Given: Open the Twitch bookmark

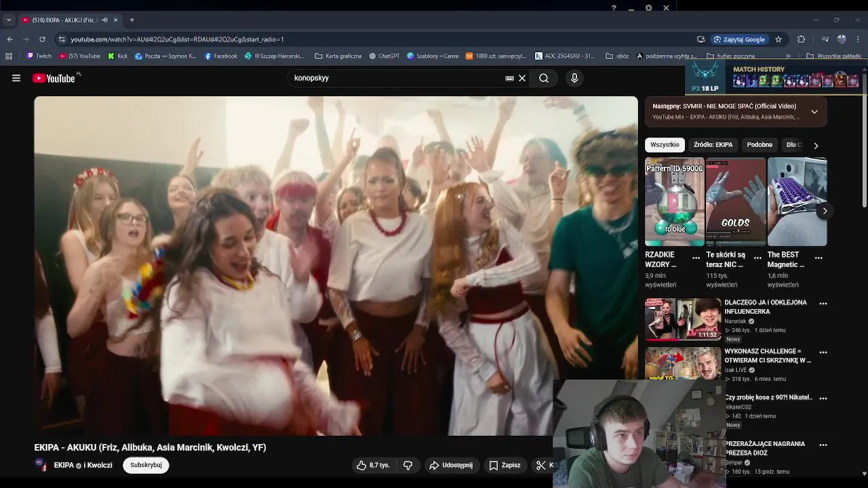Looking at the screenshot, I should (39, 56).
